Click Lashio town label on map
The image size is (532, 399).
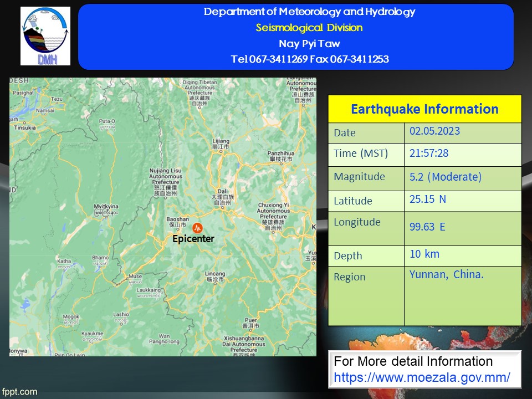(x=121, y=317)
